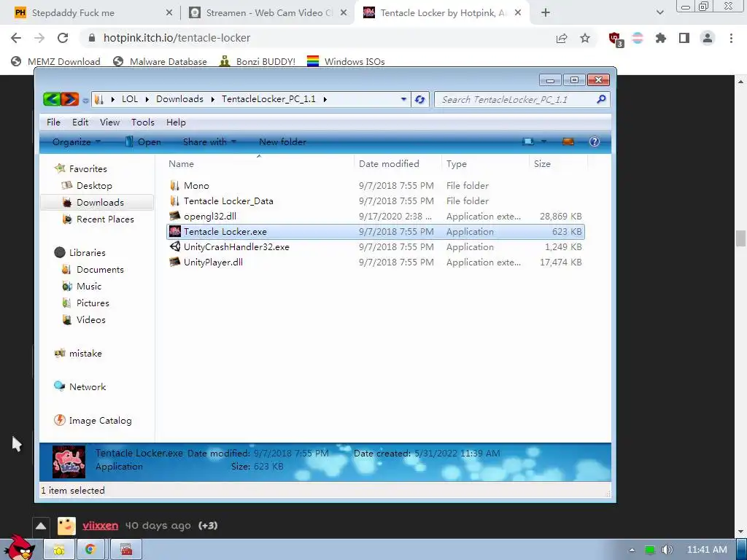Viewport: 747px width, 560px height.
Task: Expand the chevron after Downloads in breadcrumb
Action: [x=212, y=99]
